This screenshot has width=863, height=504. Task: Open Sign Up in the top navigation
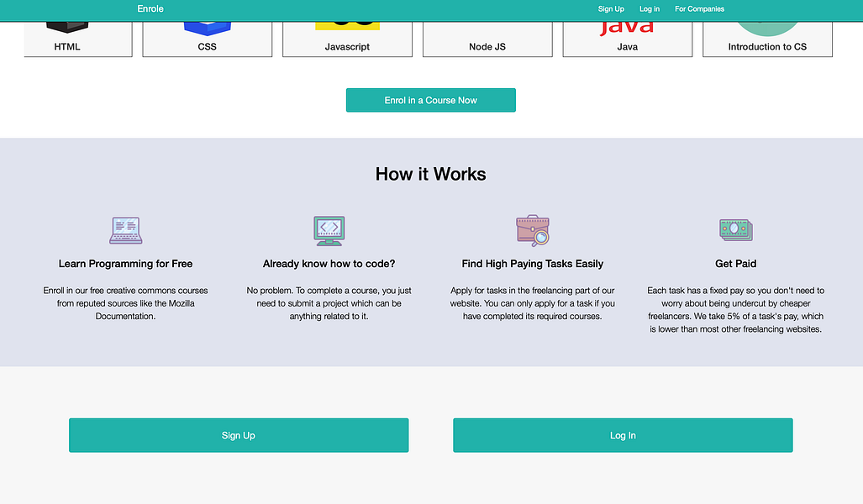[611, 8]
